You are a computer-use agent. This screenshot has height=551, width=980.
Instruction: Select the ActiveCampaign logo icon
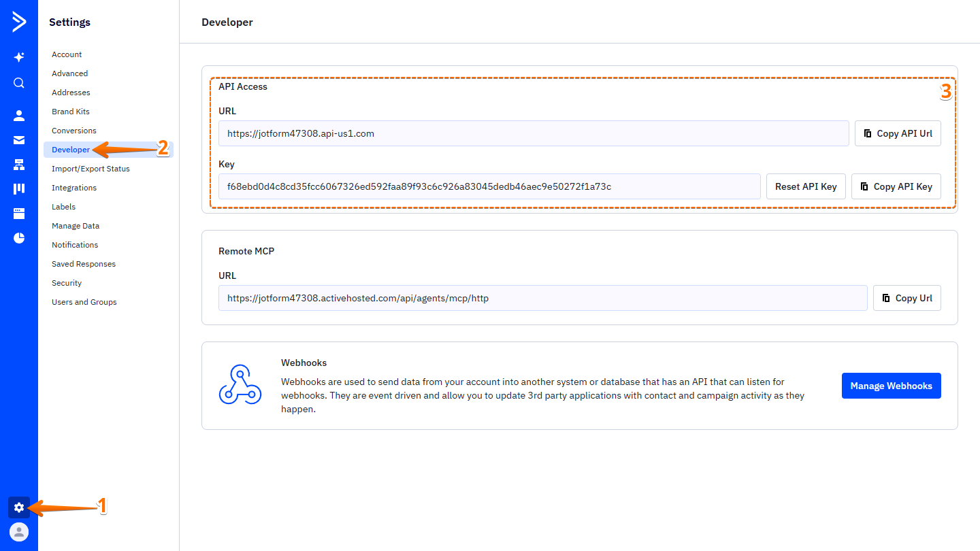tap(19, 21)
